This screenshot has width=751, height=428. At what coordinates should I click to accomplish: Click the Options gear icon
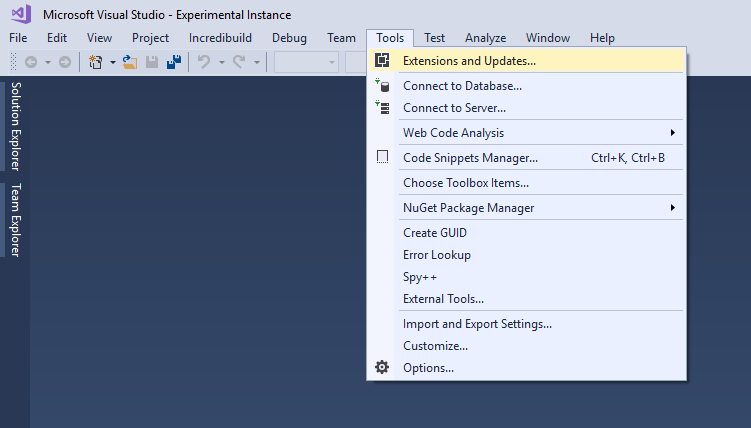(382, 367)
